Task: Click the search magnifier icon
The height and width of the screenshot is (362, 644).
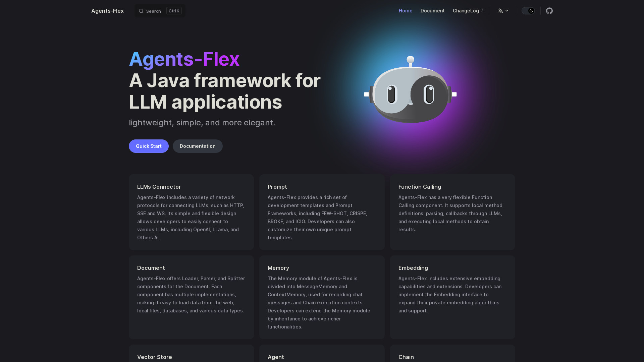Action: [141, 11]
